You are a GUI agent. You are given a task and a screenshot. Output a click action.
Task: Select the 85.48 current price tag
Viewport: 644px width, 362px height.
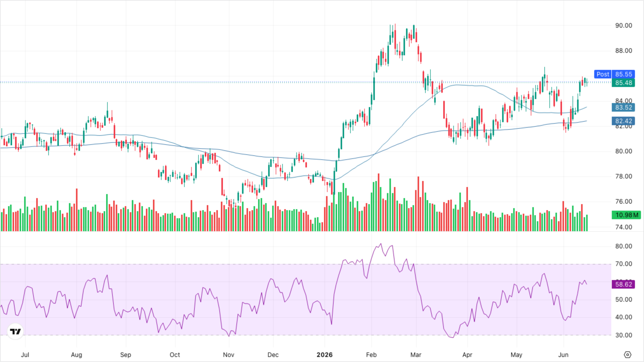pyautogui.click(x=623, y=83)
